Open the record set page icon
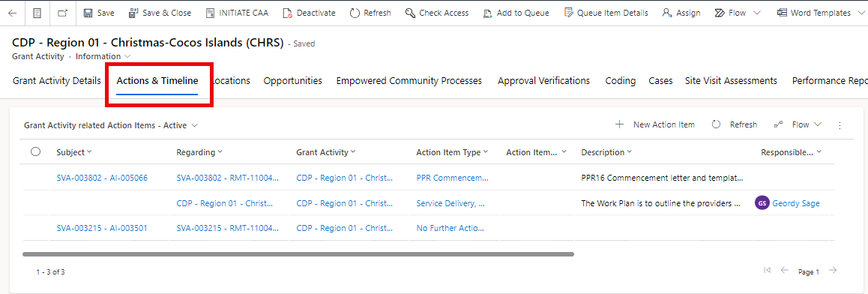The image size is (868, 294). pos(37,13)
